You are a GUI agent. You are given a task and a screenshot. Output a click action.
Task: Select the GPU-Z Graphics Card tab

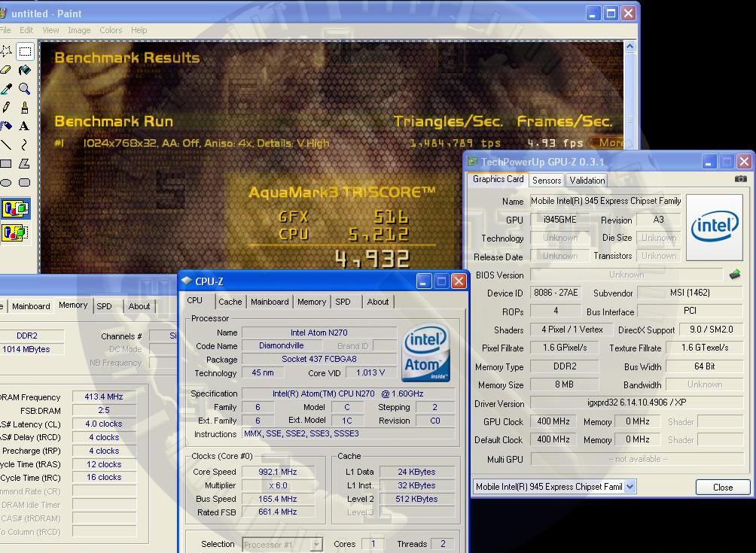tap(498, 179)
